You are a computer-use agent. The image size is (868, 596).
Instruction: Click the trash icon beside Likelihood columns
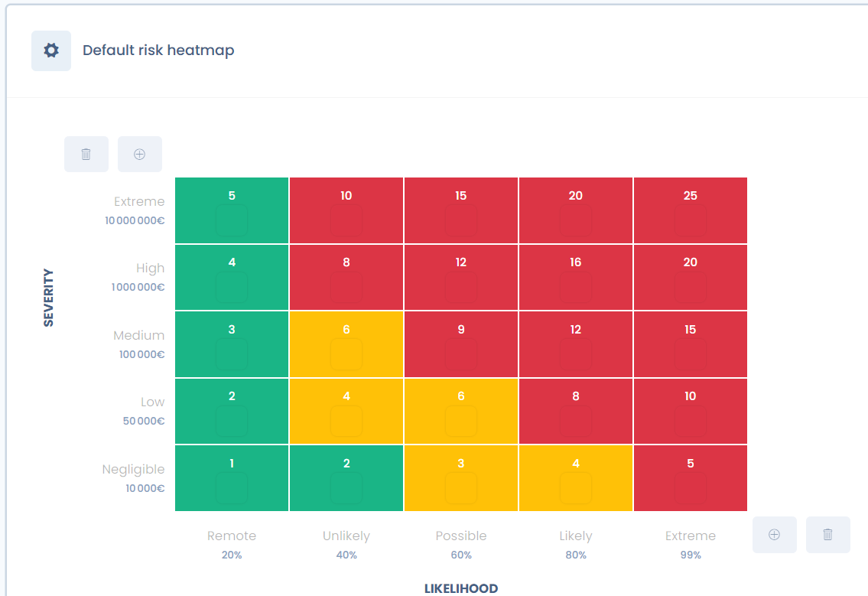click(827, 535)
